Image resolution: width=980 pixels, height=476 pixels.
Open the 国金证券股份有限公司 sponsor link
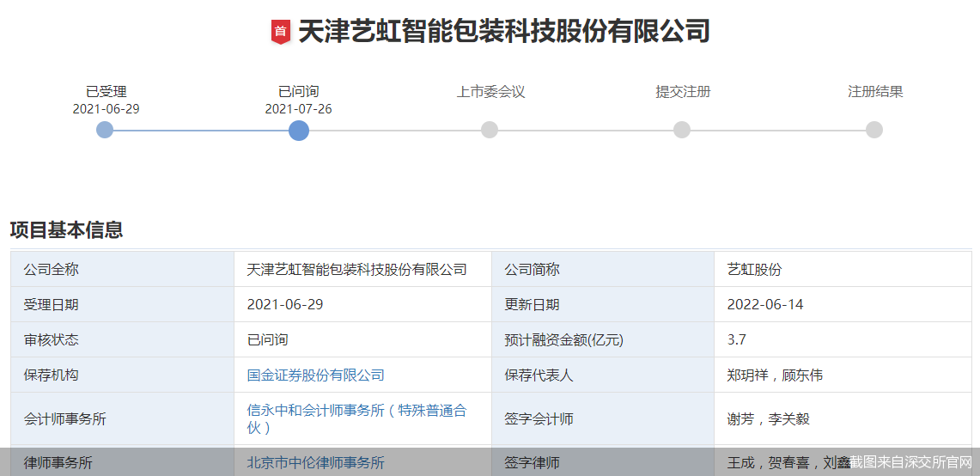click(x=315, y=375)
